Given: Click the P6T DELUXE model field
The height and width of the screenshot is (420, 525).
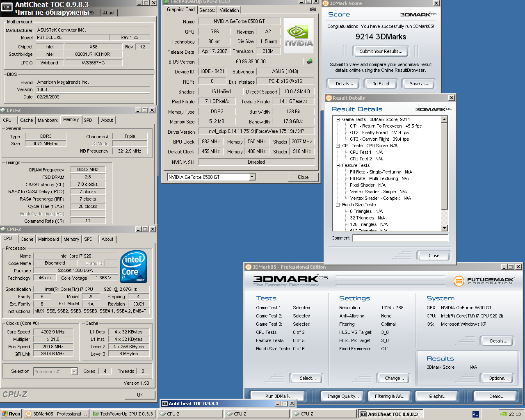Looking at the screenshot, I should tap(72, 37).
